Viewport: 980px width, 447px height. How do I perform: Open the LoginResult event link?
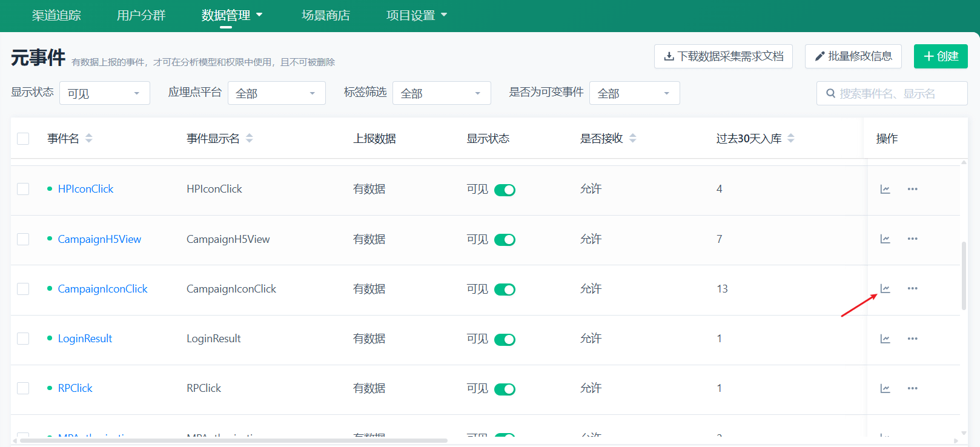85,339
